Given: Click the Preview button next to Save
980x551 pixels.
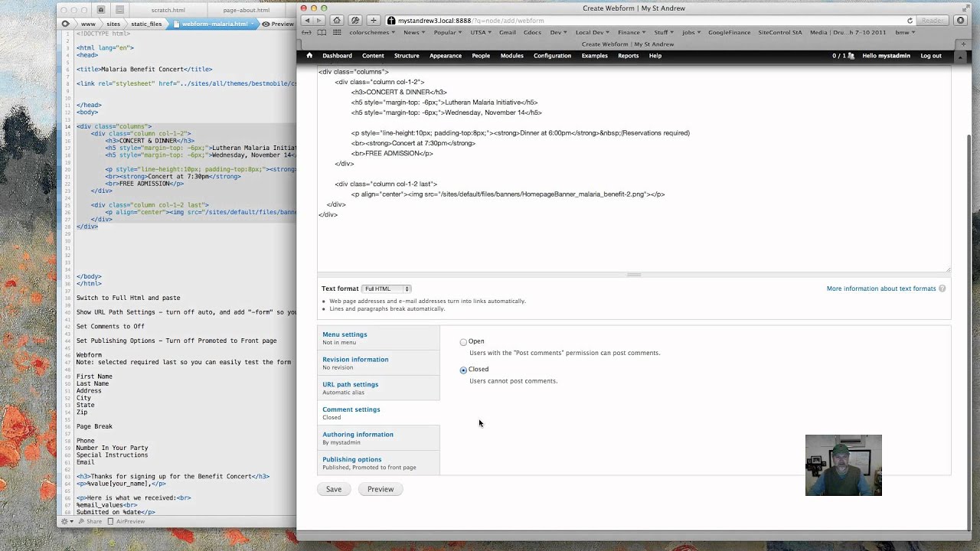Looking at the screenshot, I should 381,489.
